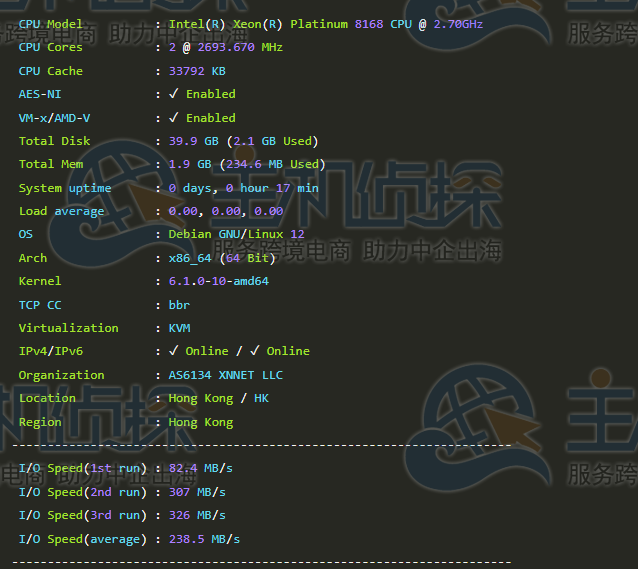Click the 'Hong Kong / HK' location value

click(218, 398)
